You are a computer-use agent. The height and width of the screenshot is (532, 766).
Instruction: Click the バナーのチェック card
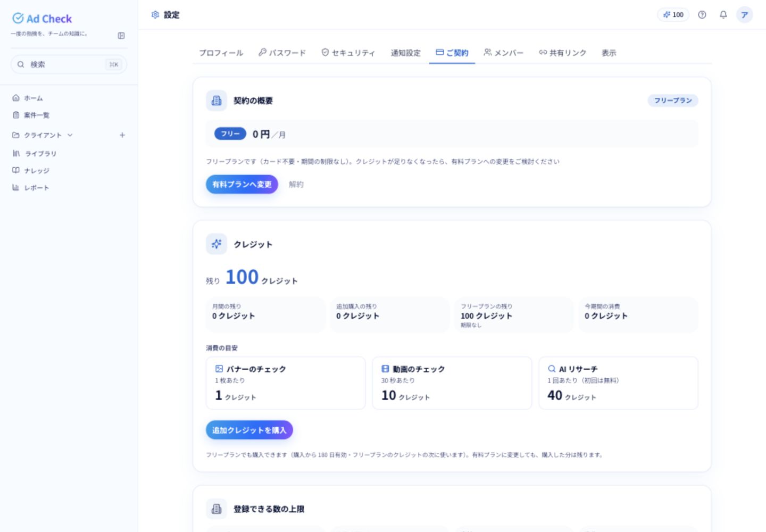pyautogui.click(x=286, y=383)
